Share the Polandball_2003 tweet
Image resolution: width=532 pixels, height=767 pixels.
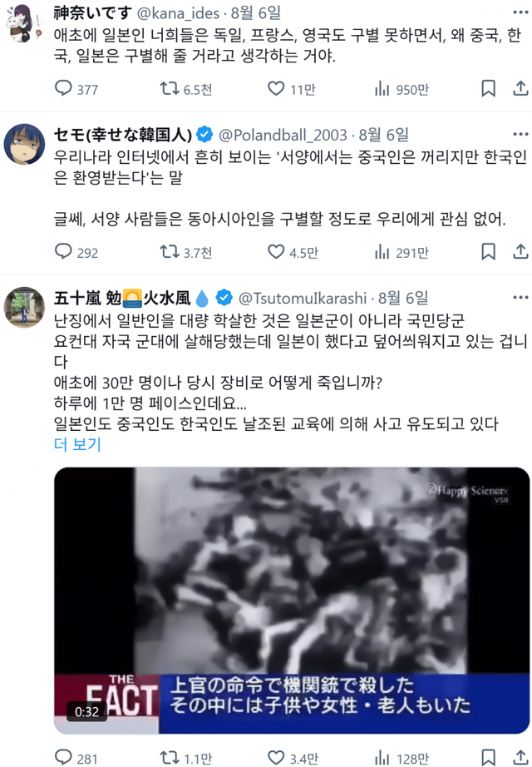(x=520, y=251)
